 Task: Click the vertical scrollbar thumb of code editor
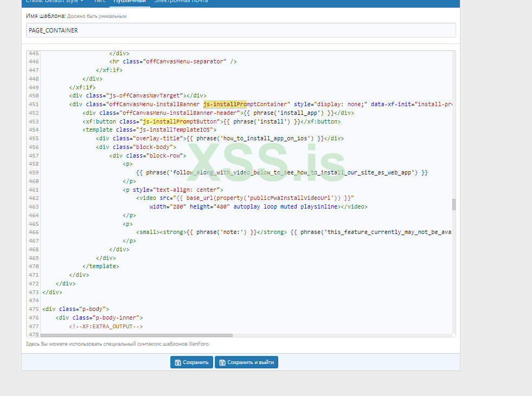coord(453,204)
